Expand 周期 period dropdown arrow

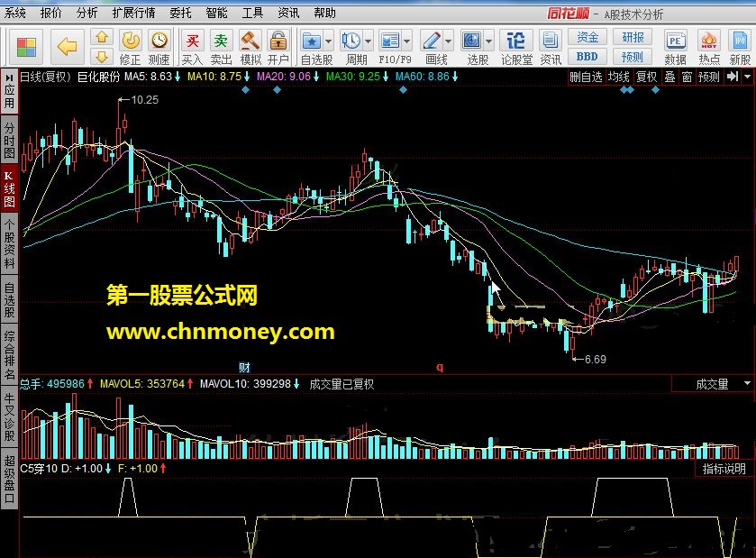tap(368, 41)
